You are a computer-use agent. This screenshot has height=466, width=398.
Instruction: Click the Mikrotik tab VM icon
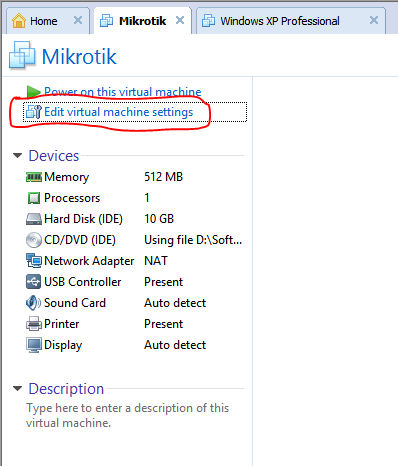point(106,21)
